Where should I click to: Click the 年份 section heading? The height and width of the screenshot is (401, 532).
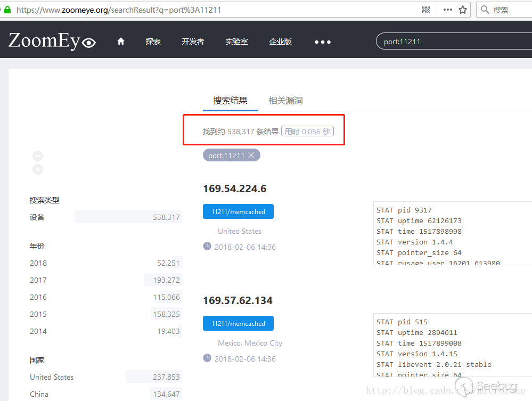pos(37,246)
